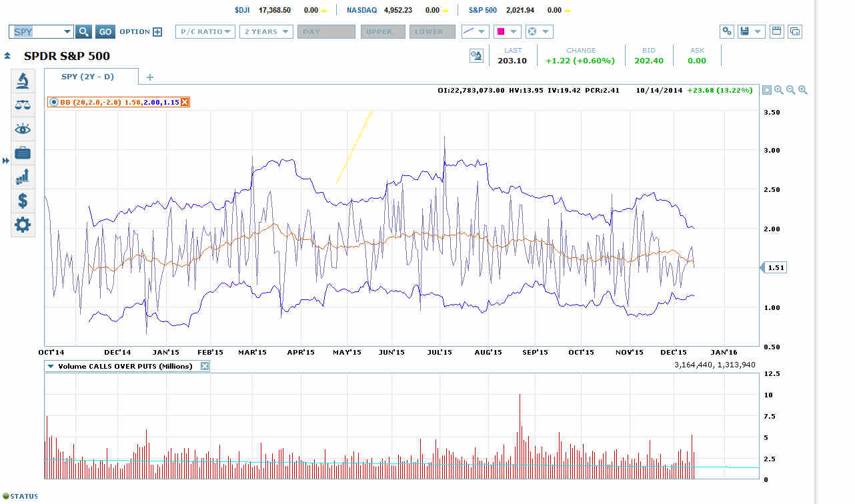The image size is (855, 504).
Task: Click the ASK 0.00 value
Action: [x=697, y=61]
